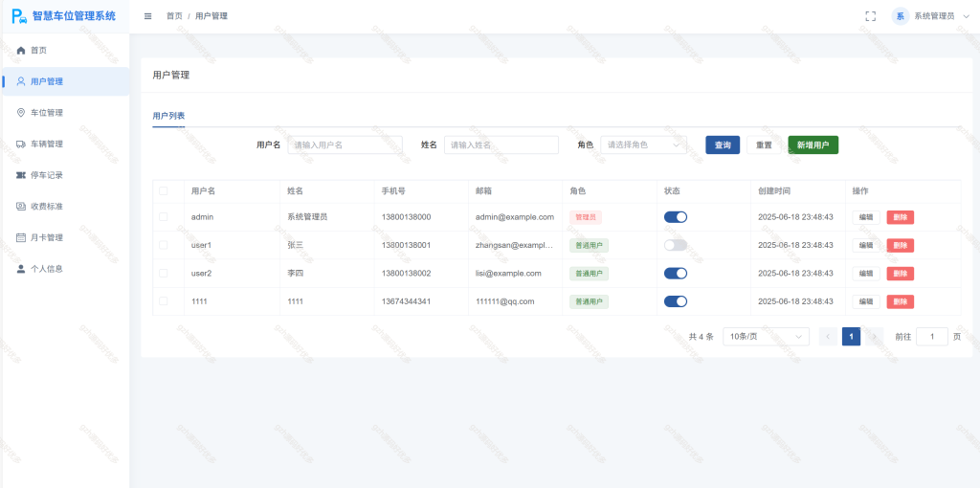Click the 查询 search button
This screenshot has width=980, height=488.
723,144
